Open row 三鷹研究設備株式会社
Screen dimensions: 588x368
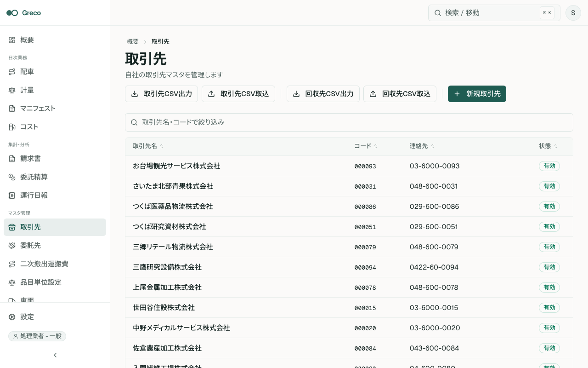click(x=349, y=267)
